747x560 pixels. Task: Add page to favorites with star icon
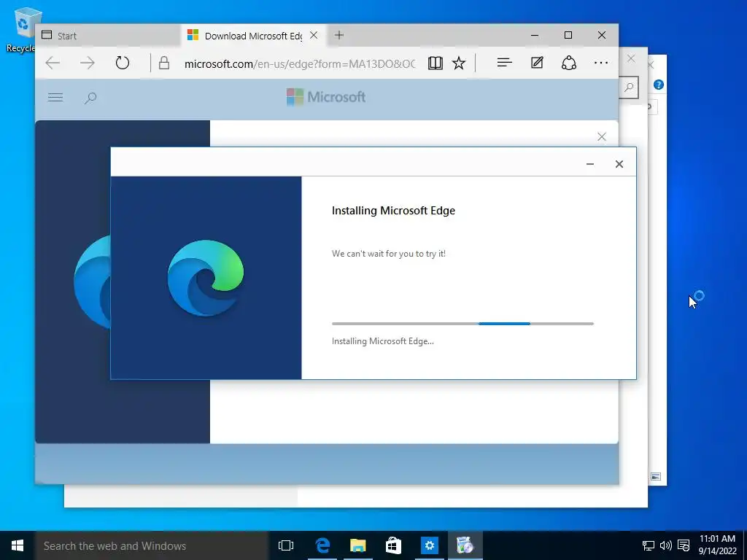point(459,63)
